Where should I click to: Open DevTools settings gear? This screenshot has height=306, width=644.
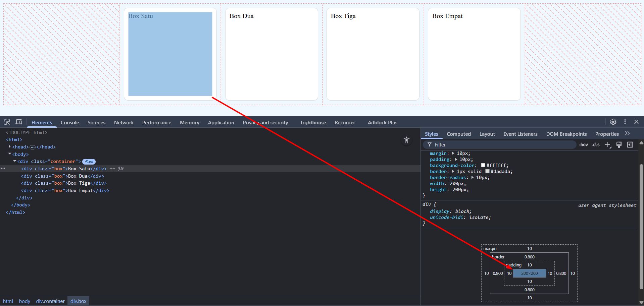click(x=613, y=122)
